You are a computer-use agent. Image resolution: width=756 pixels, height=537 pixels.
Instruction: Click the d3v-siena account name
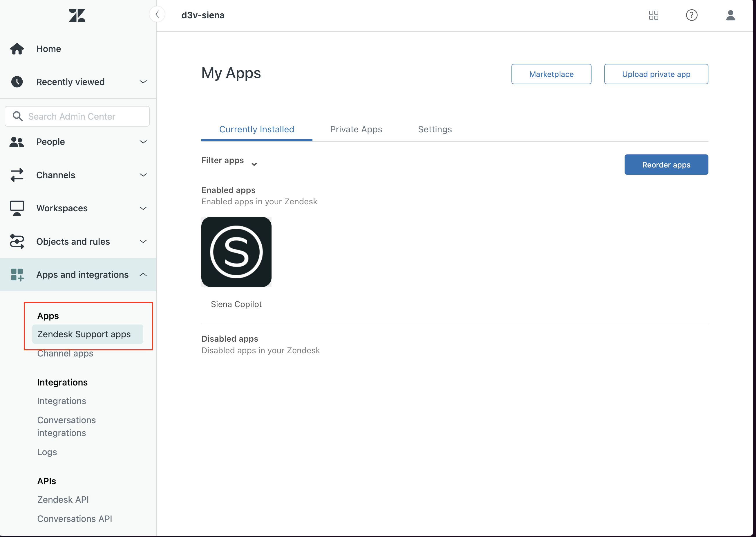point(203,15)
